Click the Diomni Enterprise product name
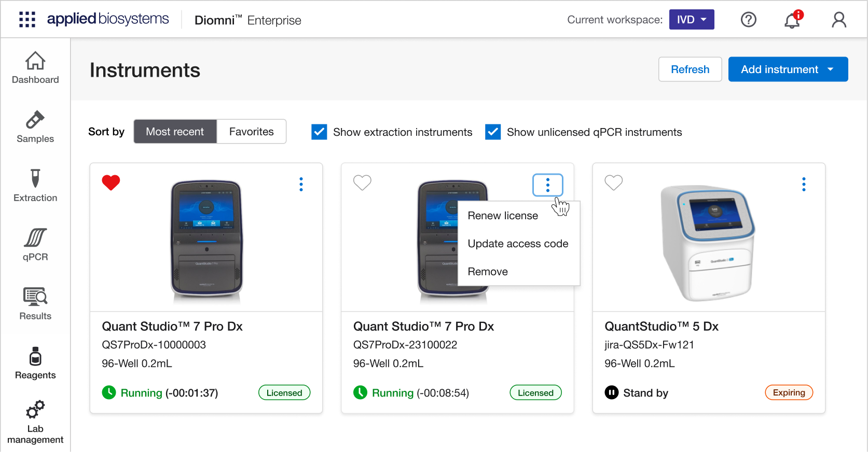 (x=248, y=20)
